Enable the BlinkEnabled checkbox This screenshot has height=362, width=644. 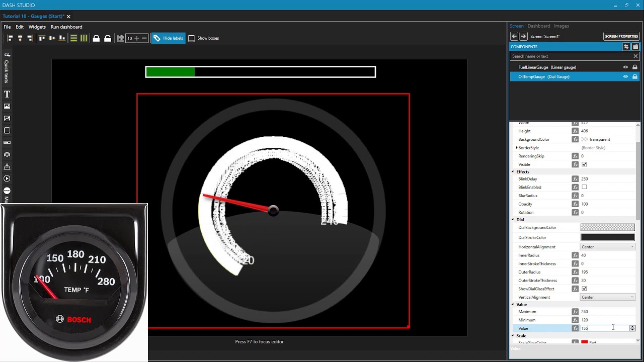pos(584,187)
